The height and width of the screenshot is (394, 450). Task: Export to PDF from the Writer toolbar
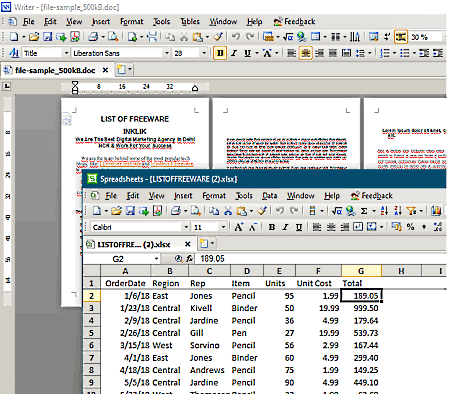coord(75,37)
